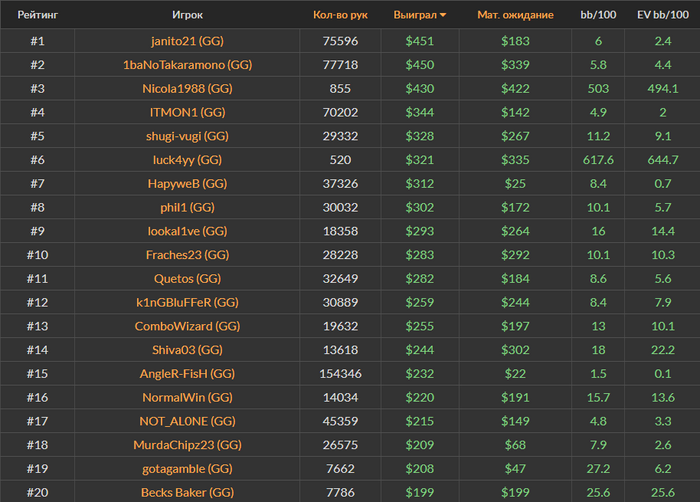Click the Рейтинг column header
Viewport: 700px width, 502px height.
[37, 16]
